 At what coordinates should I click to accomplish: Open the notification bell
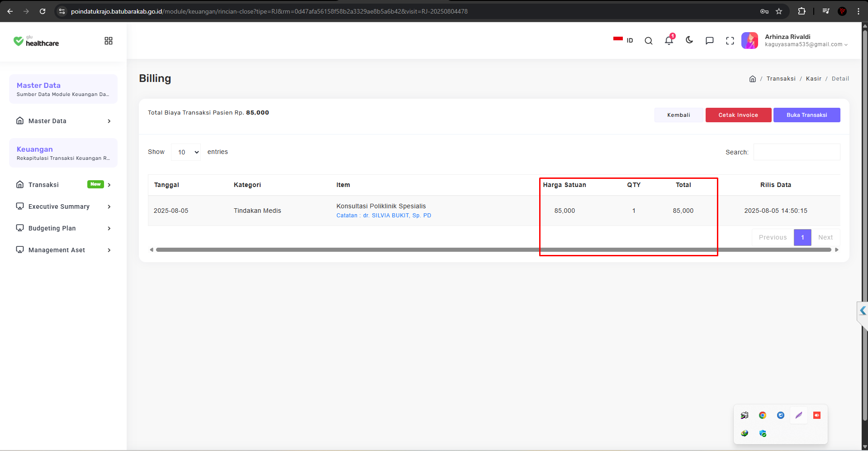coord(669,40)
